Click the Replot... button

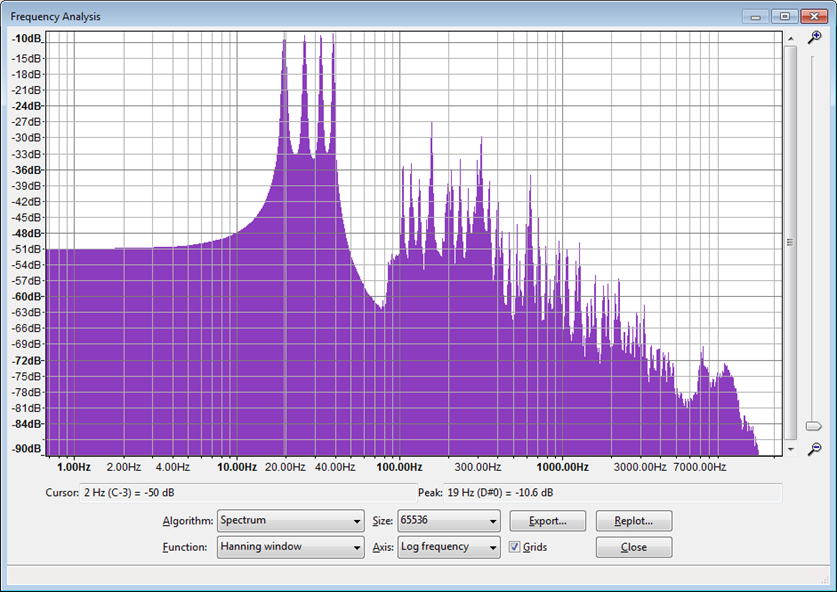coord(634,521)
